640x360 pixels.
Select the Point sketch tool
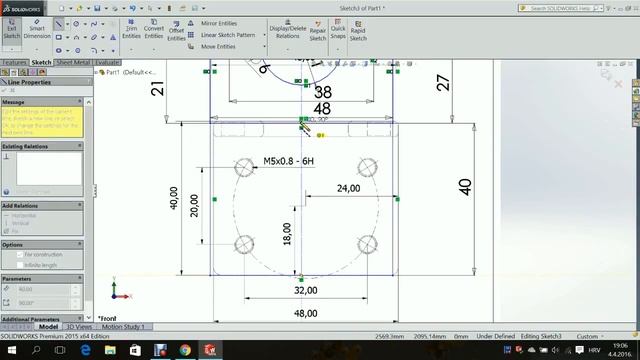[x=113, y=51]
